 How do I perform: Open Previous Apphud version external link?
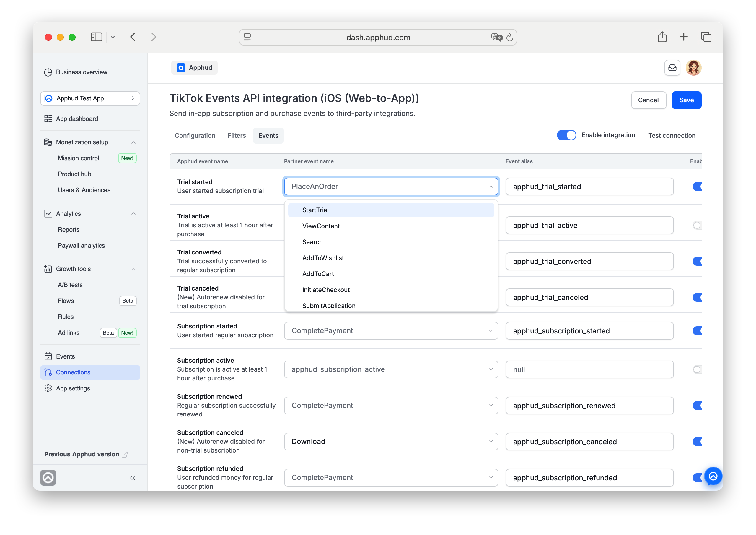[86, 454]
